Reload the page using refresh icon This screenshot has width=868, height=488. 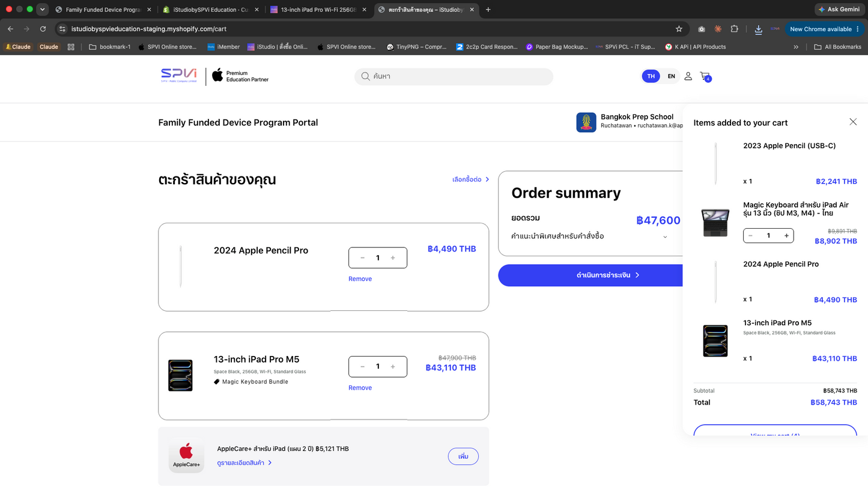coord(43,29)
